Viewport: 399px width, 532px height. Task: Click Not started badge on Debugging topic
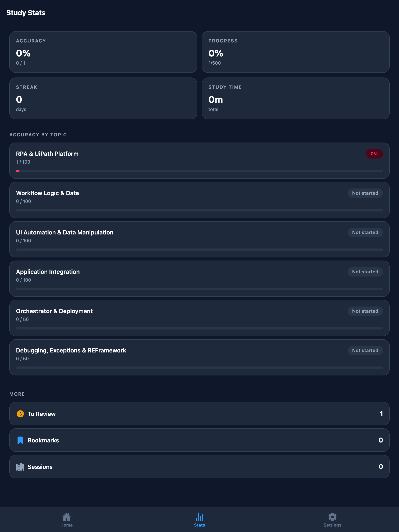pos(365,351)
